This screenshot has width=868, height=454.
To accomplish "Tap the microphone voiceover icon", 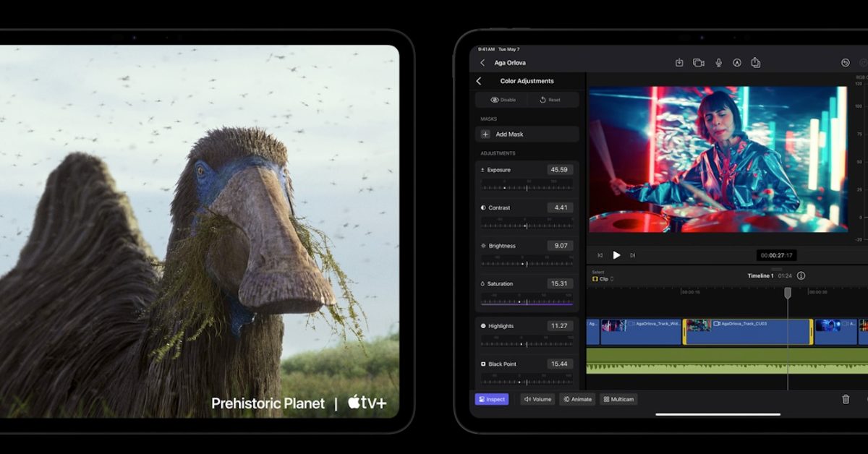I will tap(718, 63).
